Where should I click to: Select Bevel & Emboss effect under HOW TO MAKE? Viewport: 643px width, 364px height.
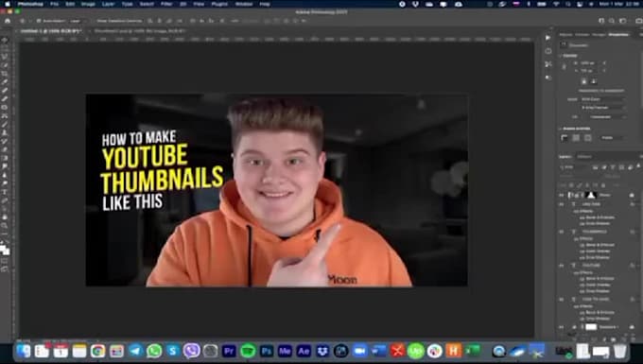click(600, 312)
